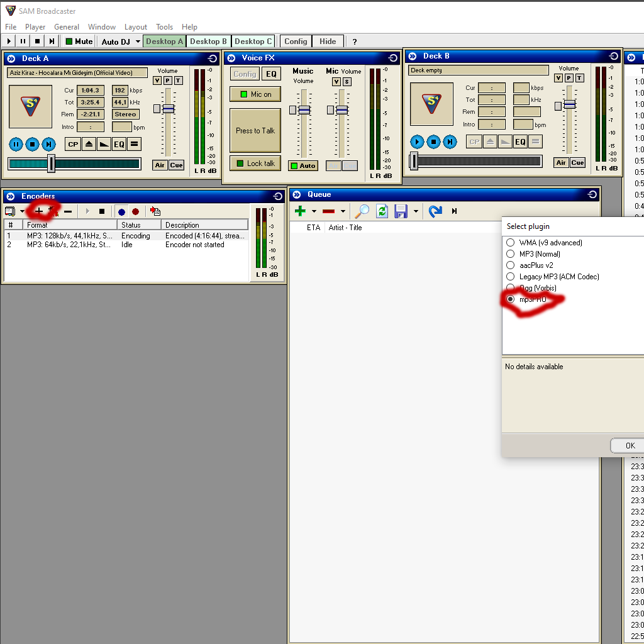
Task: Click the blue record dot in Encoders
Action: pos(121,211)
